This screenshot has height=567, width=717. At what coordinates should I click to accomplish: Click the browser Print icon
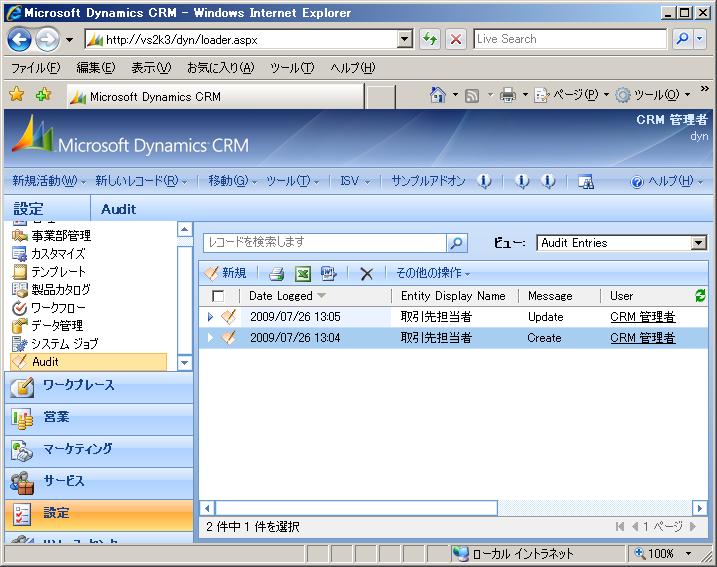click(x=508, y=95)
